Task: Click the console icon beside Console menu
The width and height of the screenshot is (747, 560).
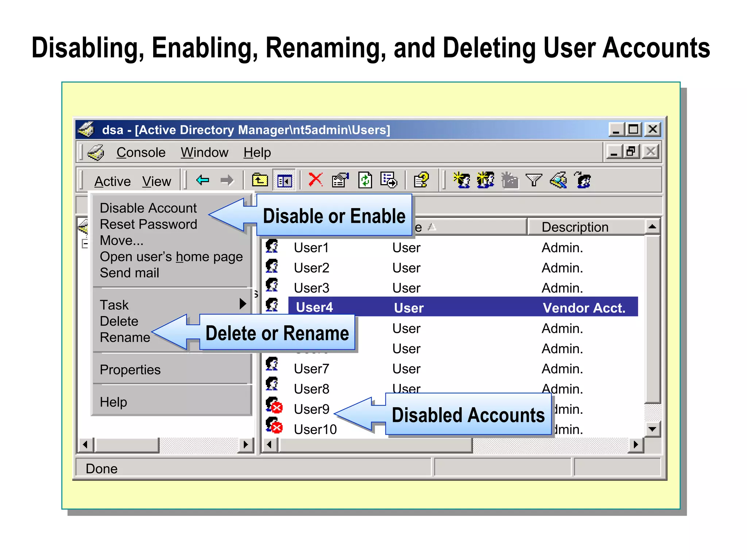Action: [96, 152]
